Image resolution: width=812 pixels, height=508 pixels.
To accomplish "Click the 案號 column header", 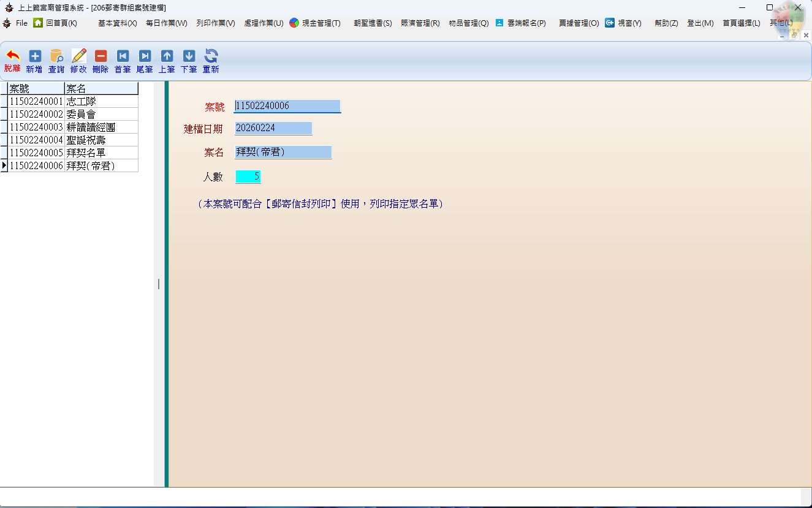I will [x=36, y=88].
